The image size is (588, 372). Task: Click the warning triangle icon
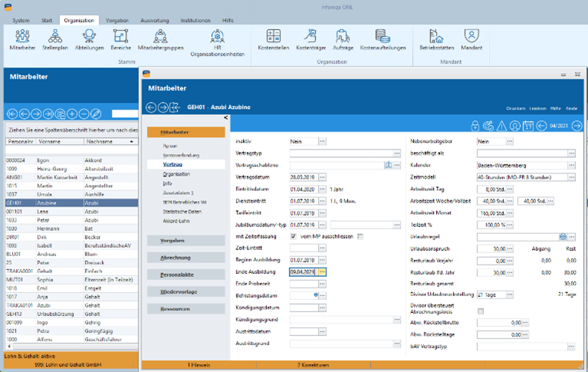point(501,126)
